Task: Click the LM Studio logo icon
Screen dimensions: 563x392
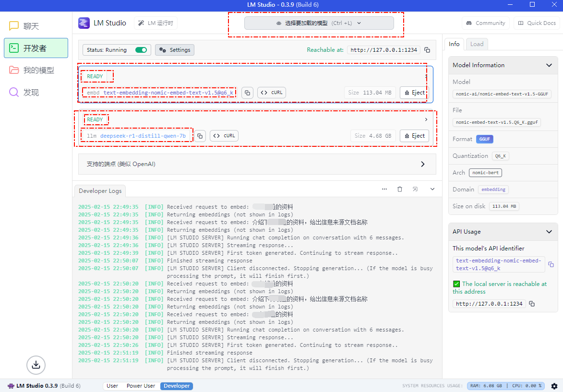Action: [x=84, y=23]
